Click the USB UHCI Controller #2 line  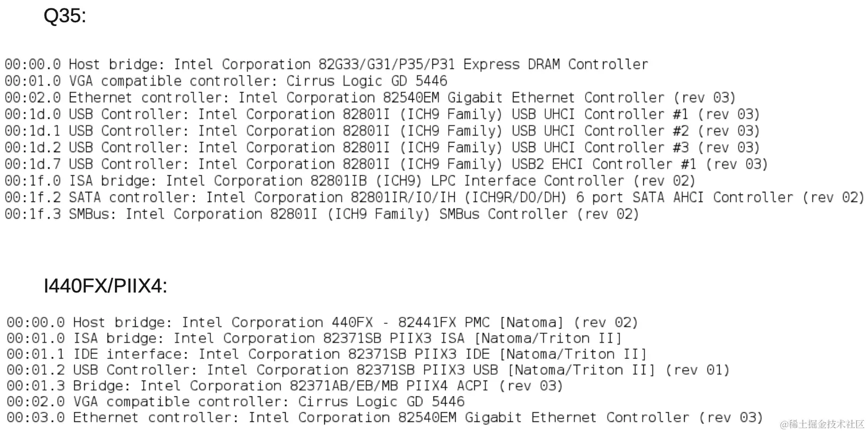coord(383,131)
